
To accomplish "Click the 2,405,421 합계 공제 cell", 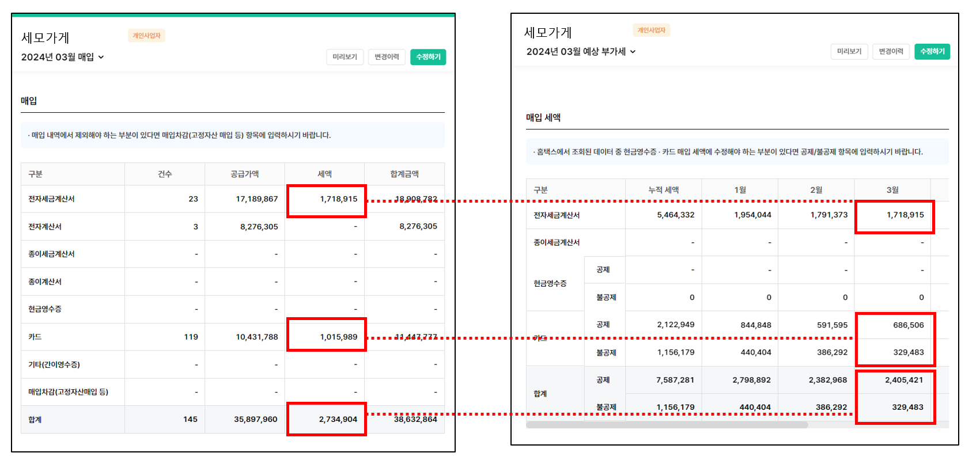I will click(x=903, y=380).
